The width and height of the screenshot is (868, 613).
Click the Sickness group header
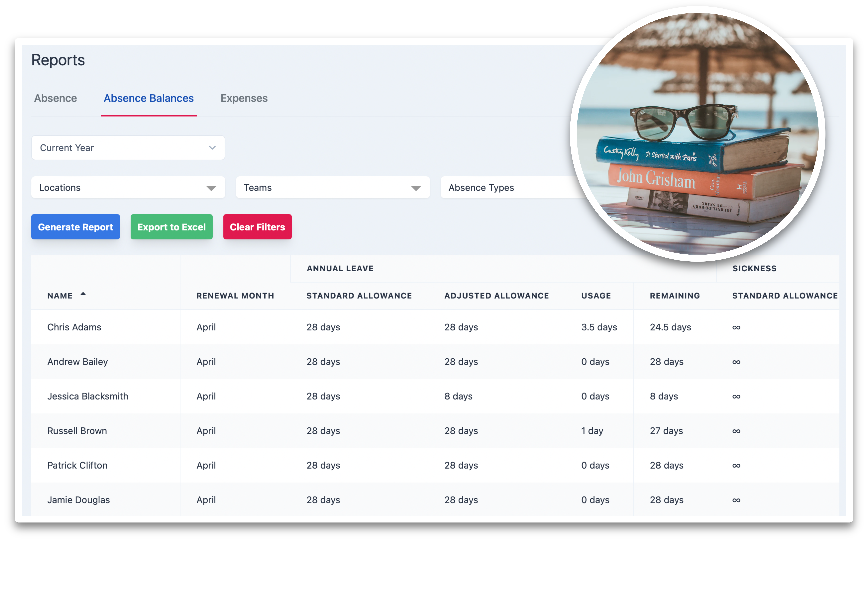(754, 268)
